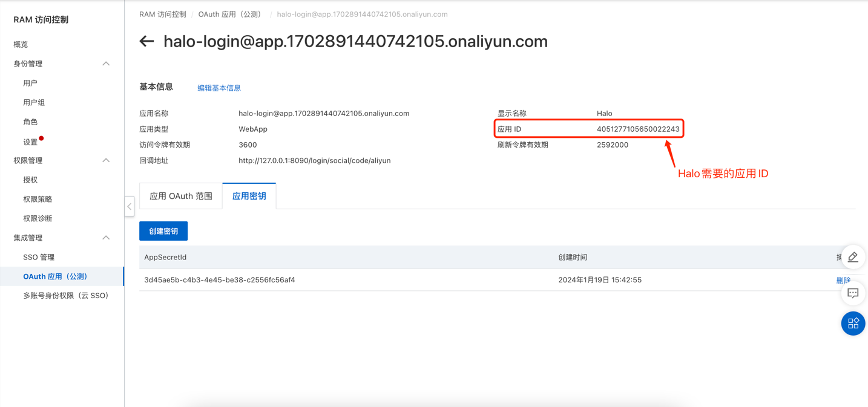This screenshot has height=407, width=868.
Task: Go back using the left arrow icon
Action: pos(146,41)
